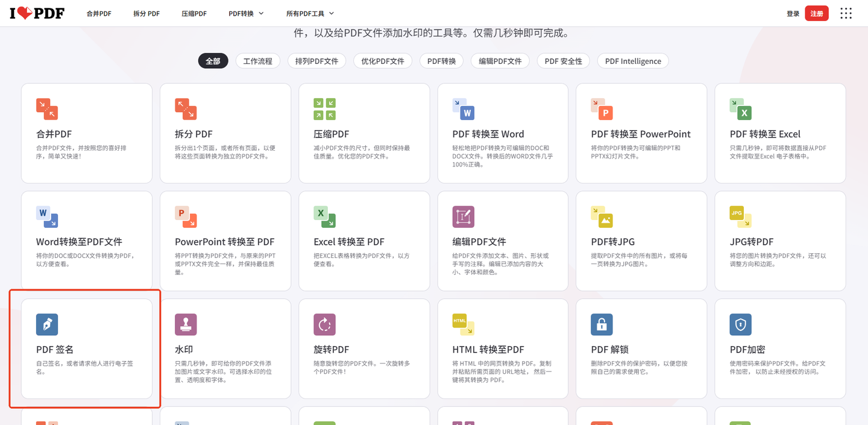The width and height of the screenshot is (868, 425).
Task: Open 合并PDF from the top navigation
Action: [x=99, y=13]
